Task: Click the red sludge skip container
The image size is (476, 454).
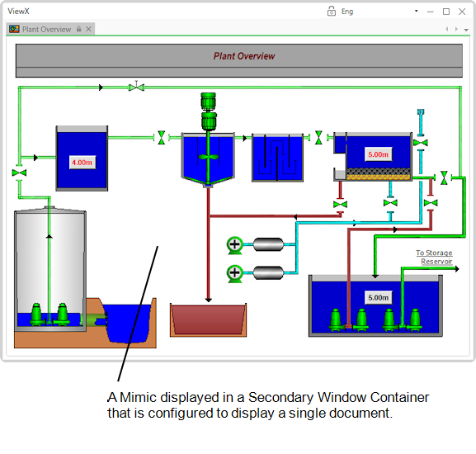Action: tap(208, 319)
